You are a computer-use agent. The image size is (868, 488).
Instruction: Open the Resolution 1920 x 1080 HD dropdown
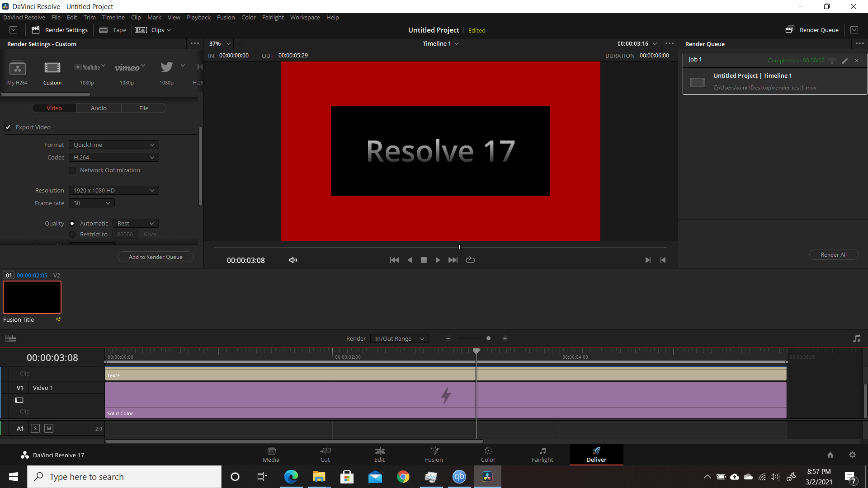(x=114, y=190)
